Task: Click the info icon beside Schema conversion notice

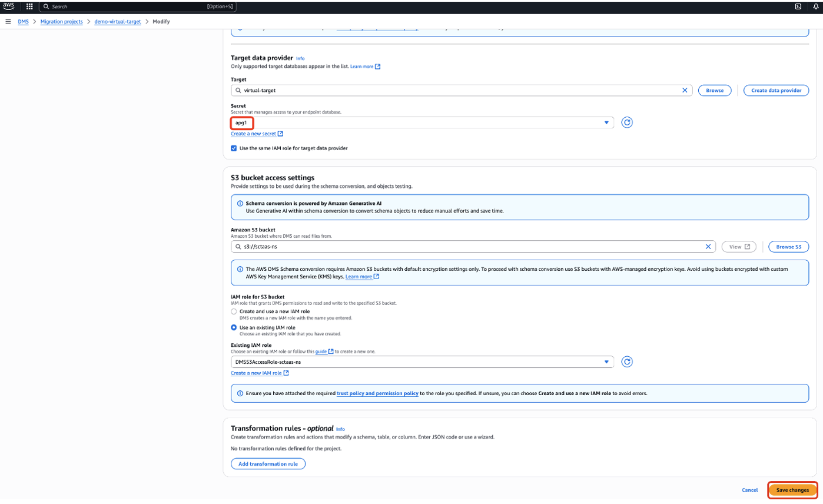Action: point(240,203)
